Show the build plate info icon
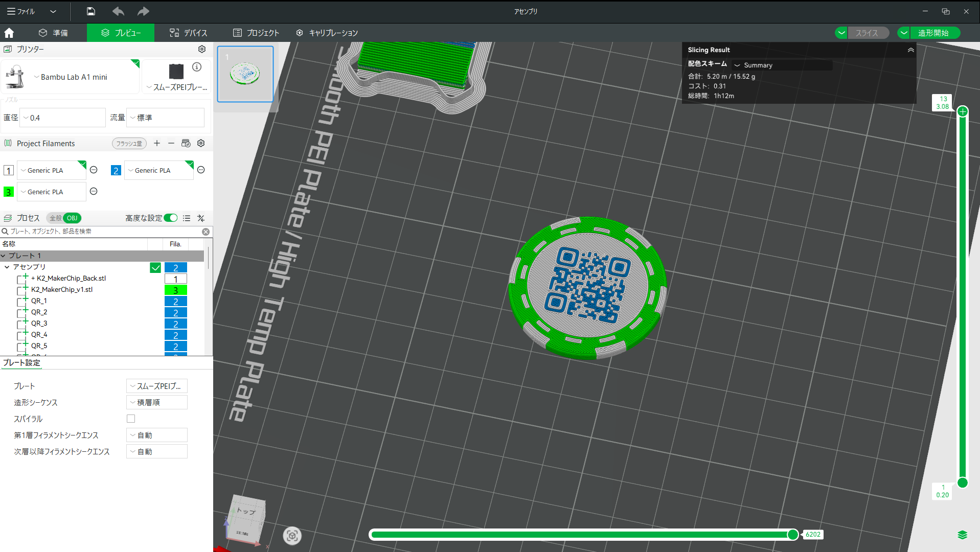Screen dimensions: 980x552 coord(197,67)
